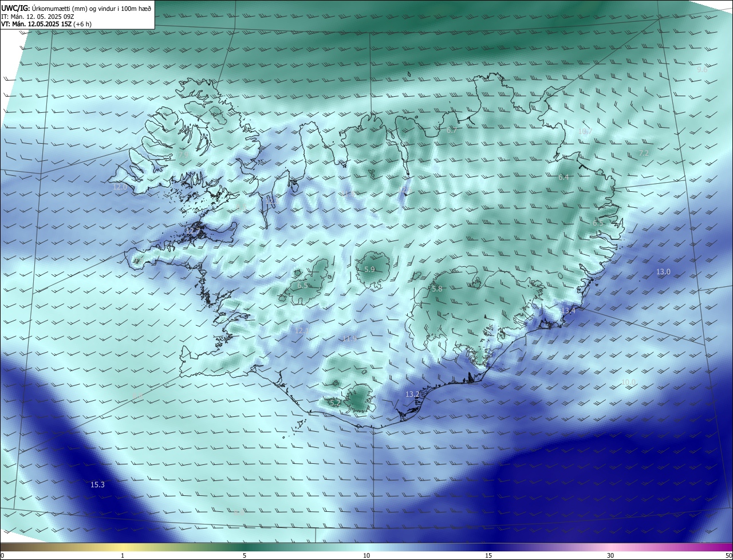733x560 pixels.
Task: Click the 11.8 value in north-central Iceland
Action: tap(349, 195)
